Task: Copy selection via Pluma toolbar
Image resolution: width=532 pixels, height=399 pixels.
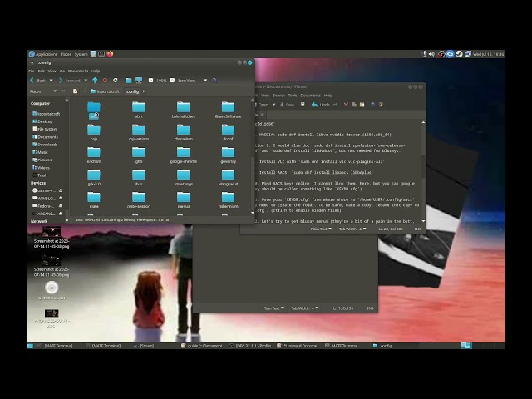Action: coord(354,105)
